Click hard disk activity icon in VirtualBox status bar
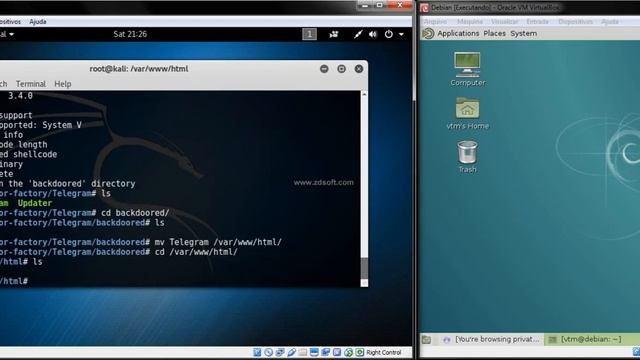The height and width of the screenshot is (360, 640). coord(257,352)
